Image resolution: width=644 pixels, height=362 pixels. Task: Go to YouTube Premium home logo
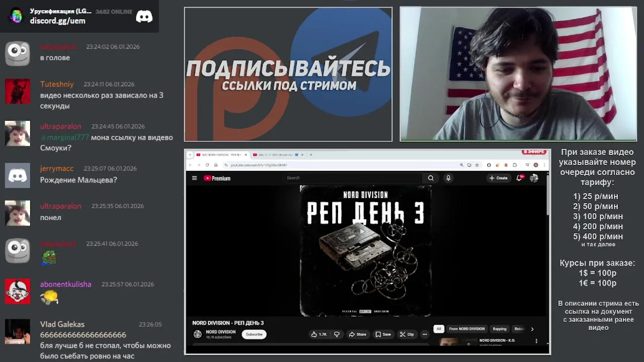[x=217, y=178]
